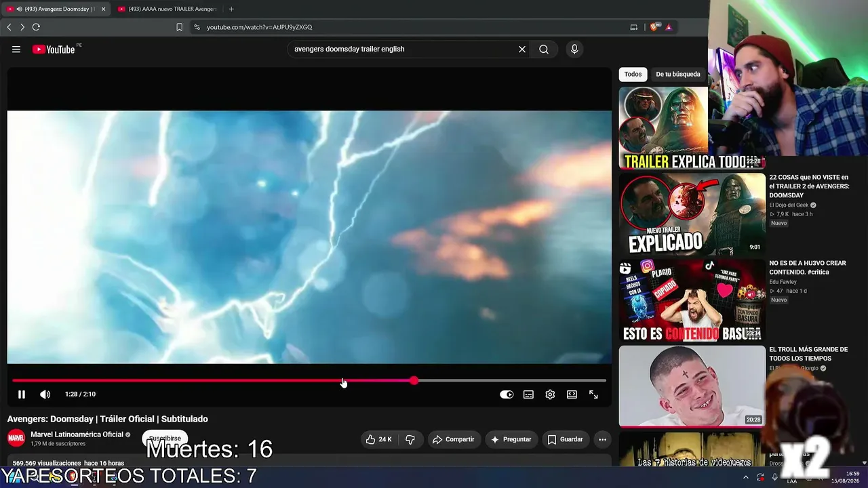This screenshot has height=488, width=868.
Task: Click the Compartir share button
Action: tap(454, 439)
